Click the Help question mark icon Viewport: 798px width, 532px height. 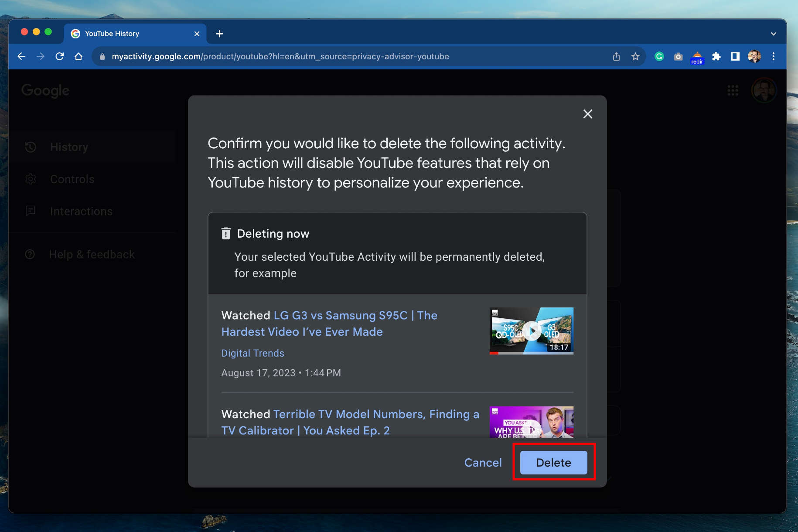(30, 254)
